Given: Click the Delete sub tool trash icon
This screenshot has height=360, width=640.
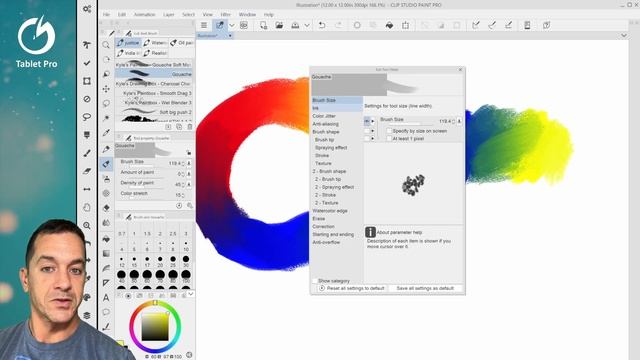Looking at the screenshot, I should tap(190, 127).
